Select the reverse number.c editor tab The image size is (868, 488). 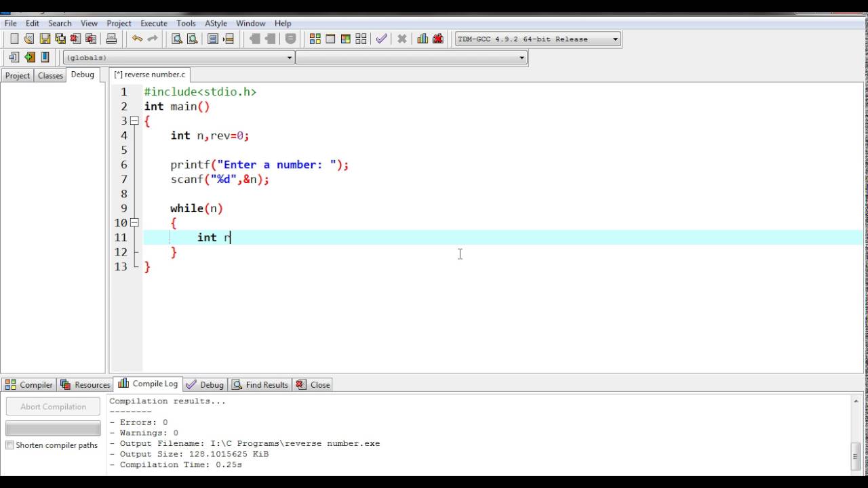150,75
